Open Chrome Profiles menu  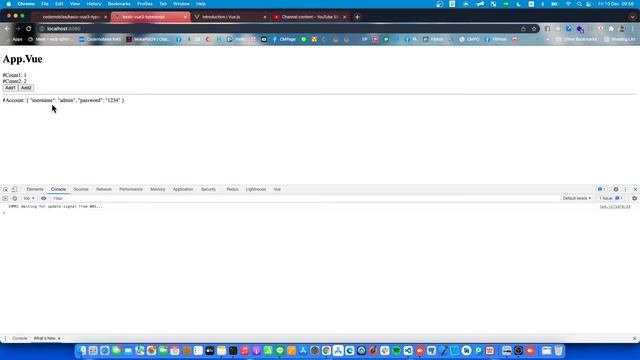coord(144,4)
